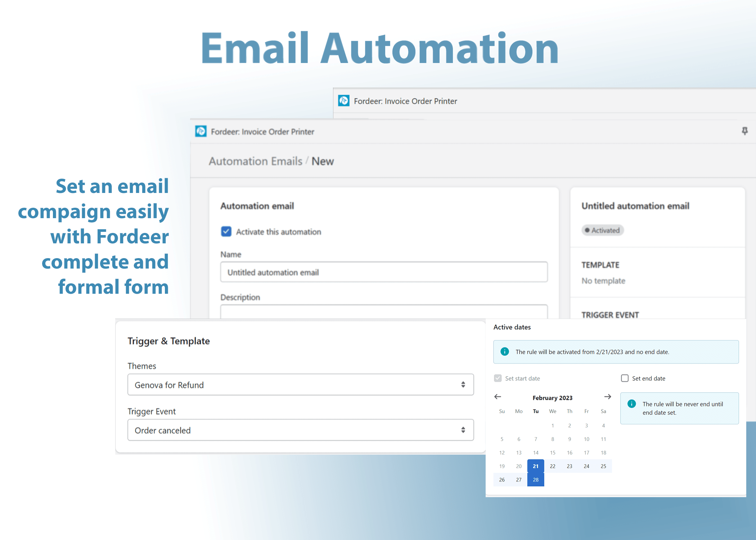Click disabled date February 19
Image resolution: width=756 pixels, height=540 pixels.
(502, 466)
